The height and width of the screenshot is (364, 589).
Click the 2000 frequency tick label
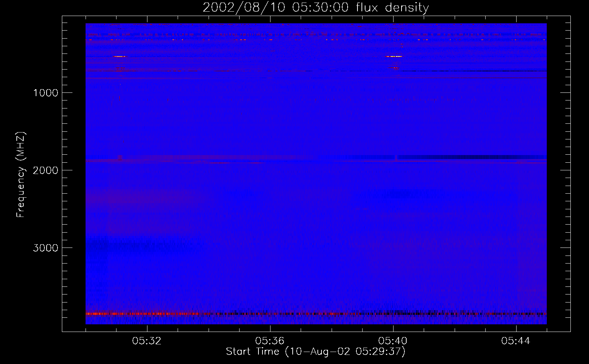46,170
